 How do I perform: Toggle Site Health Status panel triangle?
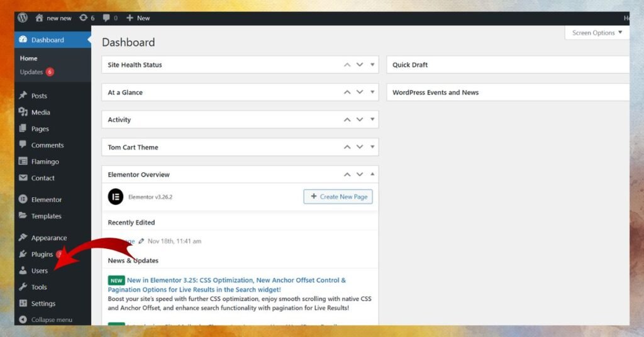[x=372, y=64]
